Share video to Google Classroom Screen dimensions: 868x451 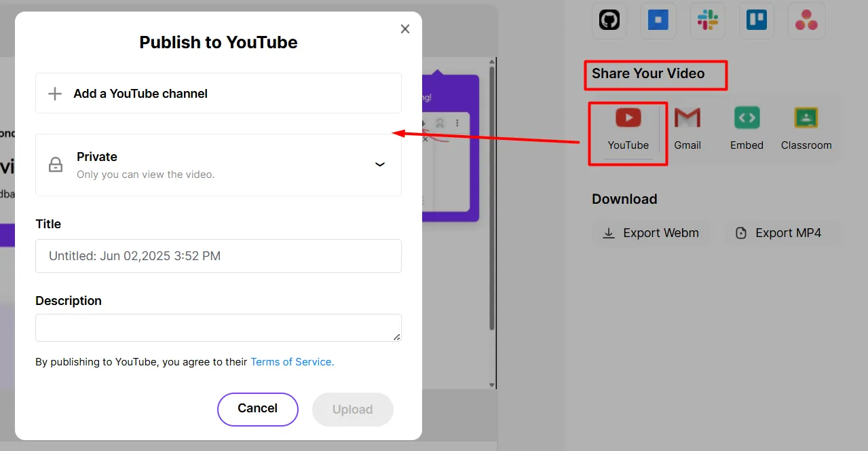[806, 128]
